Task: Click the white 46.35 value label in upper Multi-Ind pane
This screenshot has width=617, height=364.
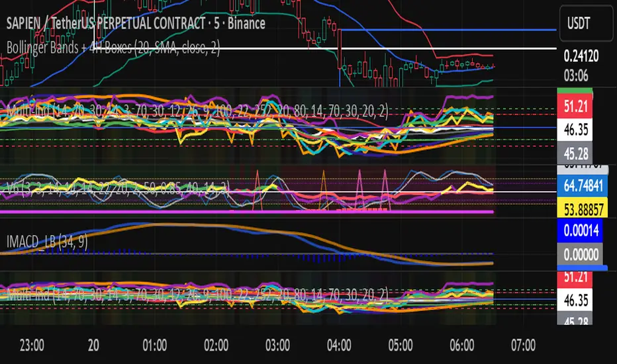Action: click(x=575, y=130)
